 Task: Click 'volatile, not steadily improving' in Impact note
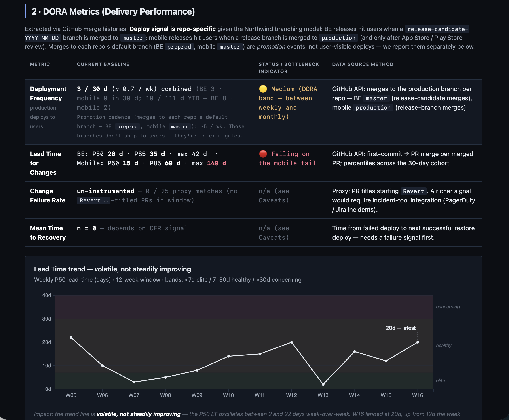click(139, 414)
